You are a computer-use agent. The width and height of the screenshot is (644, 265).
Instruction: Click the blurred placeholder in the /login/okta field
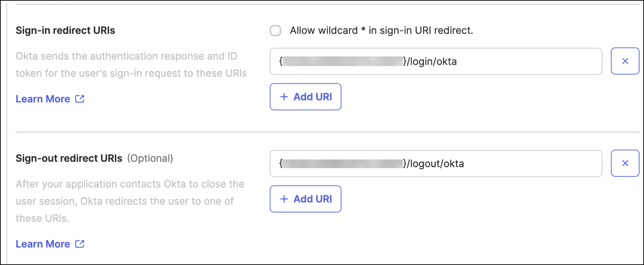(342, 62)
